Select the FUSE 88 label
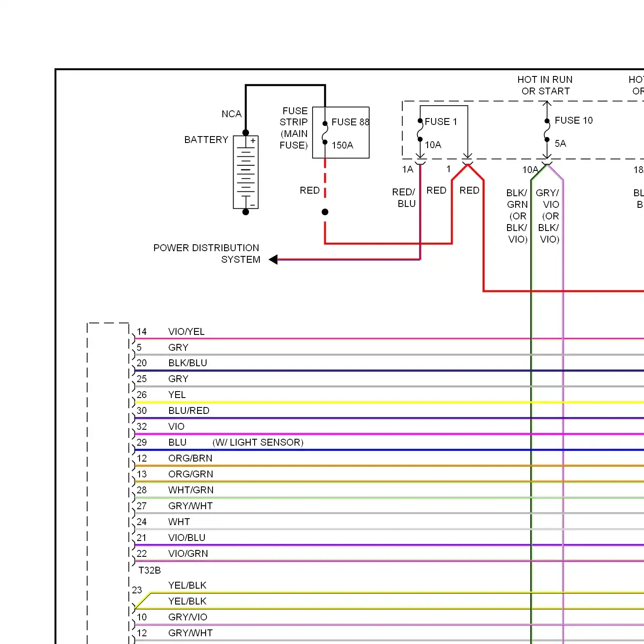 [x=350, y=122]
